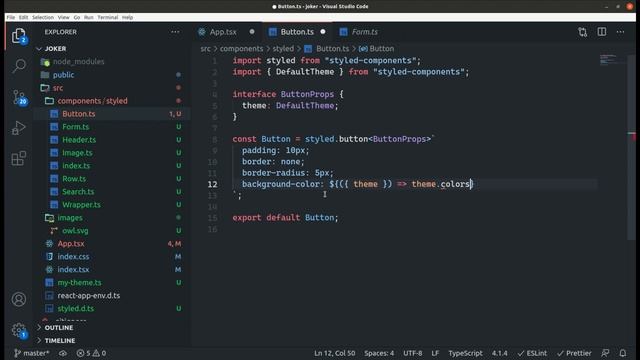The image size is (640, 360).
Task: Open the Extensions view
Action: click(19, 158)
